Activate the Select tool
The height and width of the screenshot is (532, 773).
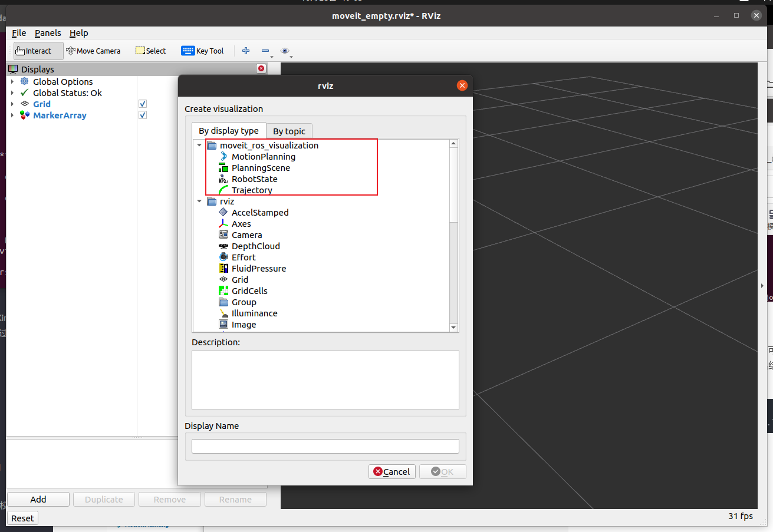click(x=151, y=51)
